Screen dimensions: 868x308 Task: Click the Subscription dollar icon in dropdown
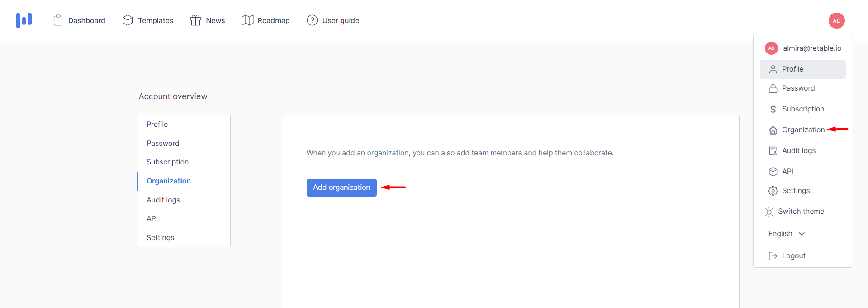coord(773,109)
